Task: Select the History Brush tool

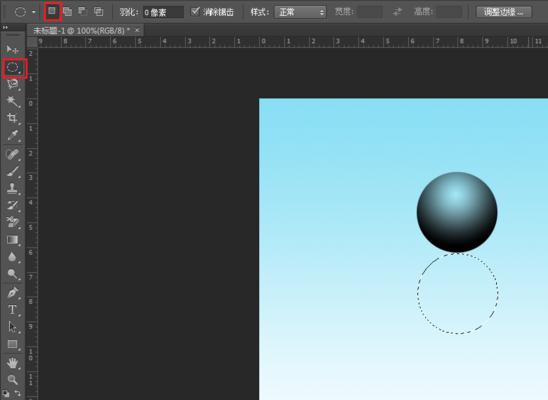Action: [13, 205]
